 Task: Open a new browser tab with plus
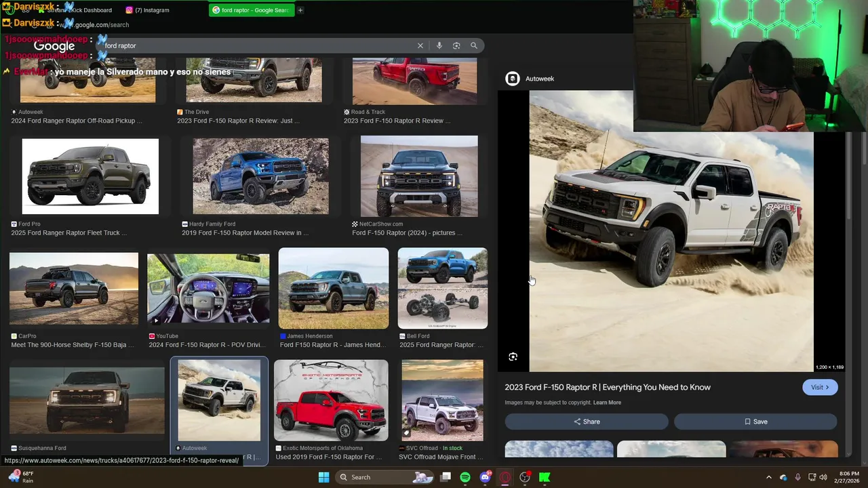tap(300, 10)
